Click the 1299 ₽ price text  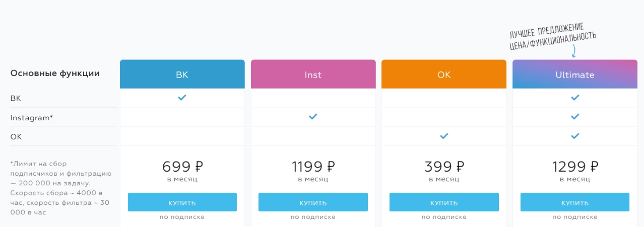click(x=575, y=167)
